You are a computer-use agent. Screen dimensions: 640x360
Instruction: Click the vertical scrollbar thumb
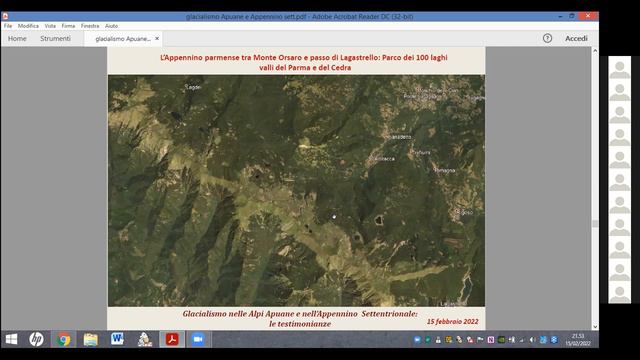tap(595, 224)
